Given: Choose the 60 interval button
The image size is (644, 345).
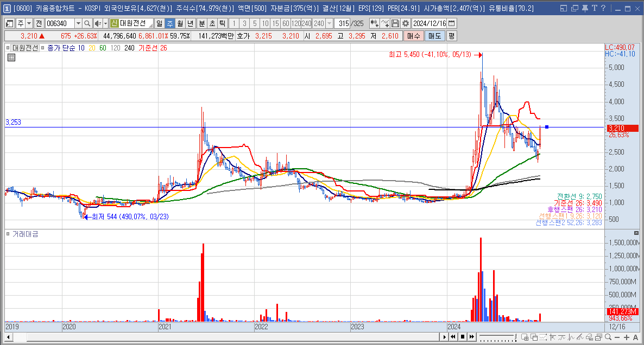Looking at the screenshot, I should point(286,24).
